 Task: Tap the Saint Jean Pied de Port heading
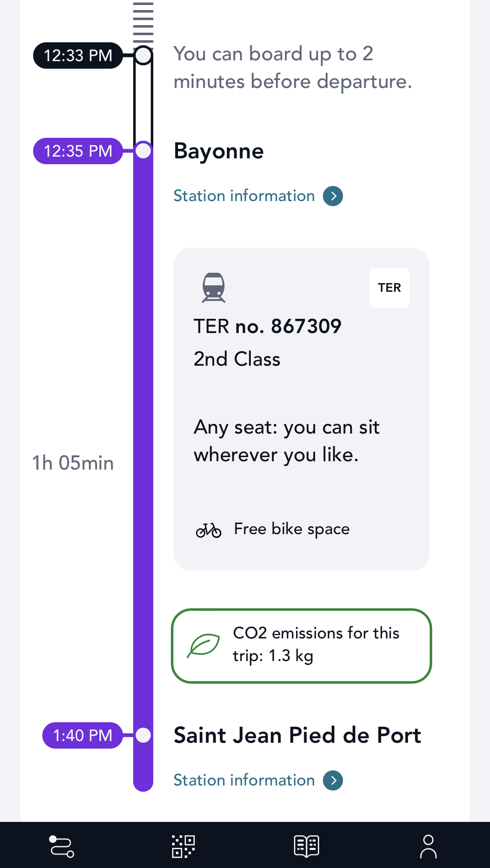[x=297, y=736]
